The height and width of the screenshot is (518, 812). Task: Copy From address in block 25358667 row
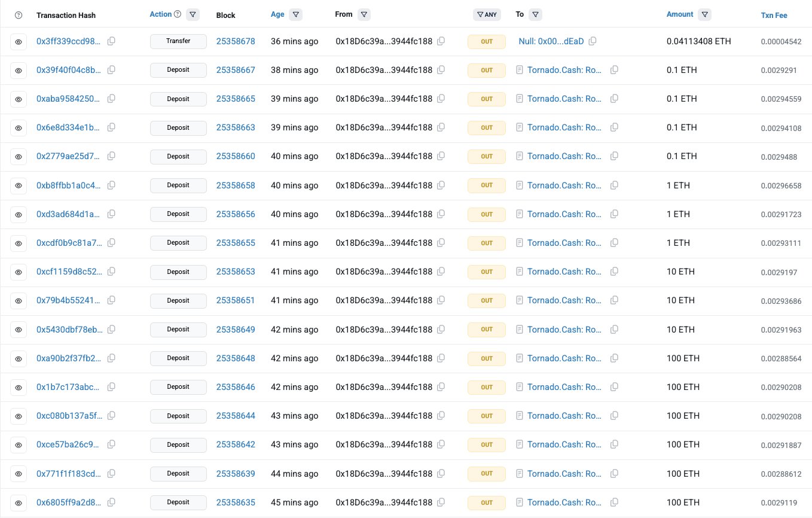pyautogui.click(x=441, y=70)
